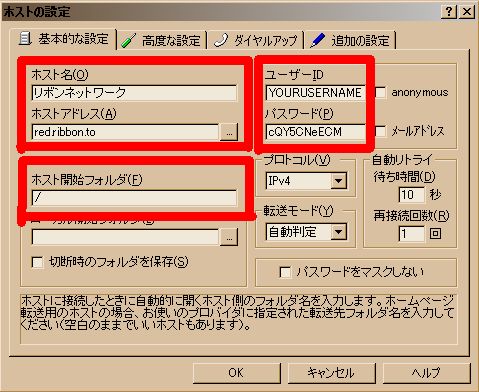Toggle the メールアドレス checkbox

(x=381, y=131)
